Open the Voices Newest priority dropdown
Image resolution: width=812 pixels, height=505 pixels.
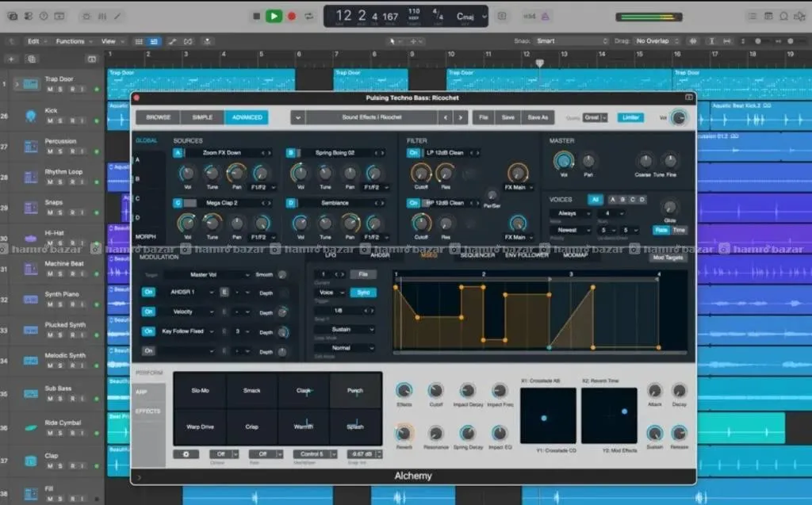coord(570,230)
